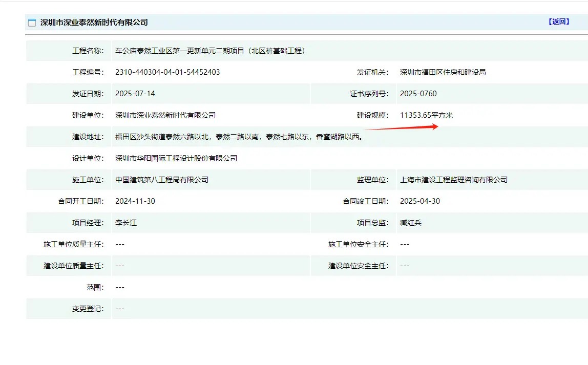Click the header title 深圳市深业泰然新时代有限公司
Screen dimensions: 588x365
(x=94, y=23)
